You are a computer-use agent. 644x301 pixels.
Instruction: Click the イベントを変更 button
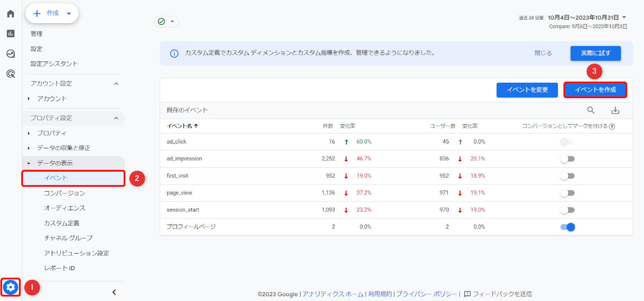527,90
